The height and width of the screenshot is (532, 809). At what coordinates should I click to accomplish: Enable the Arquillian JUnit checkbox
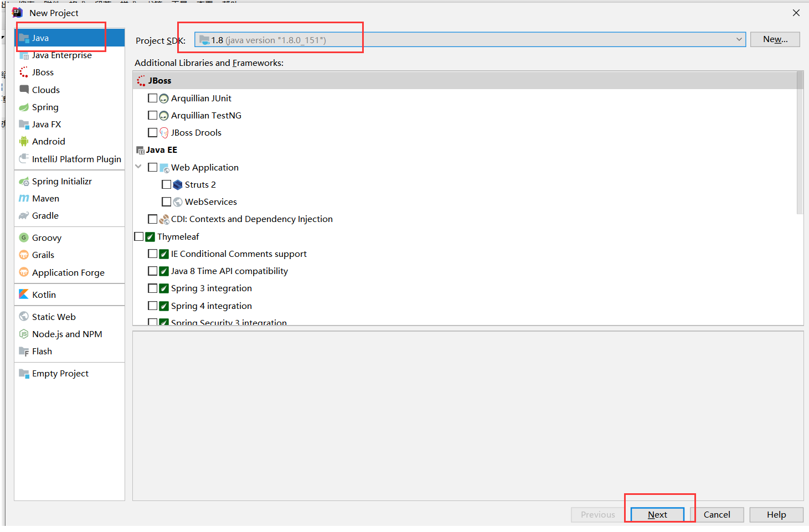153,98
